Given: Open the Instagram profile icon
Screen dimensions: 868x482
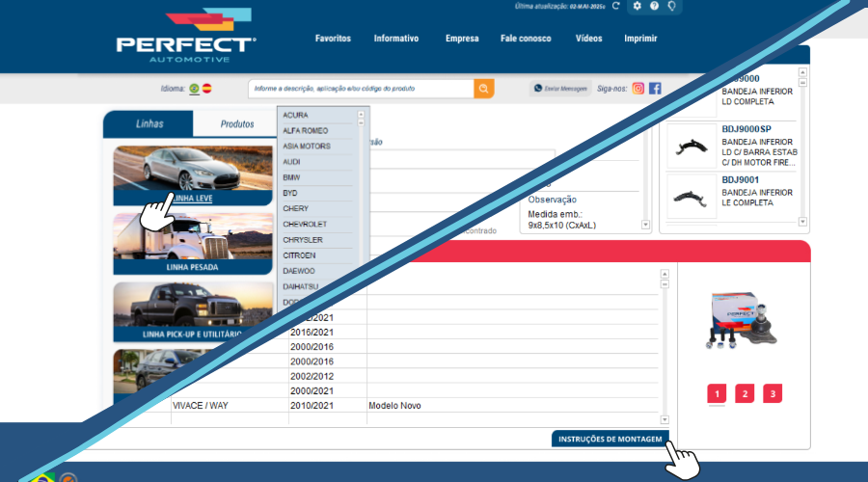Looking at the screenshot, I should (638, 88).
